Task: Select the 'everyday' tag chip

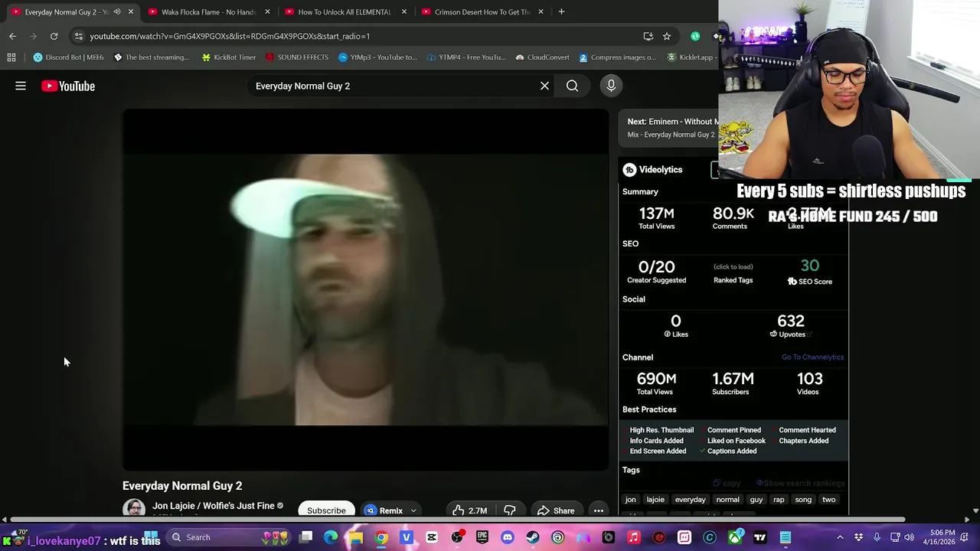Action: tap(690, 500)
